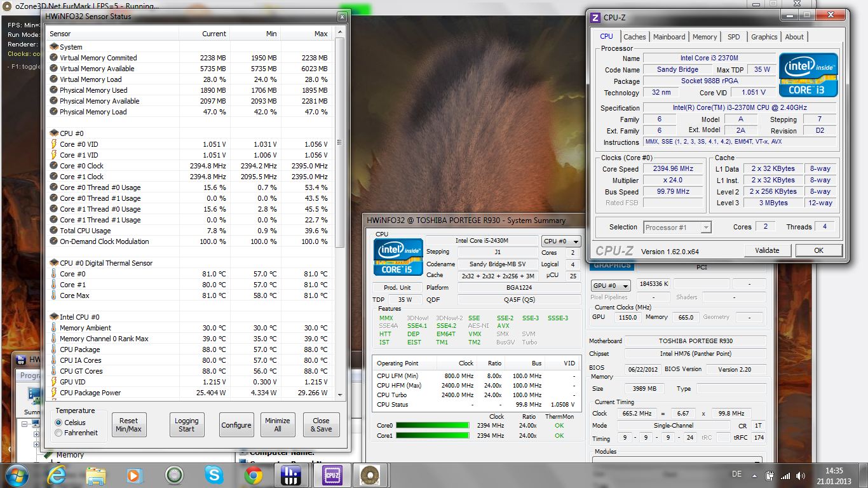The height and width of the screenshot is (488, 868).
Task: Click the Total CPU Usage row label
Action: click(85, 231)
